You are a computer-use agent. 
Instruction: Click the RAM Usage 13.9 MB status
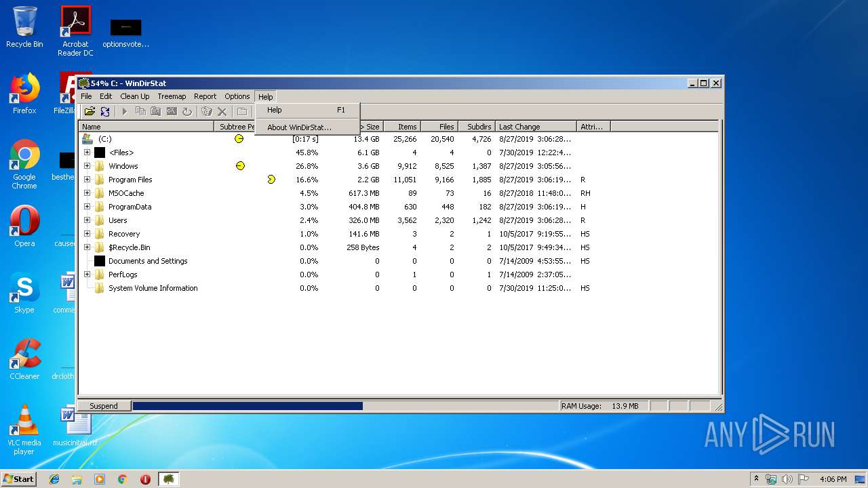click(604, 406)
